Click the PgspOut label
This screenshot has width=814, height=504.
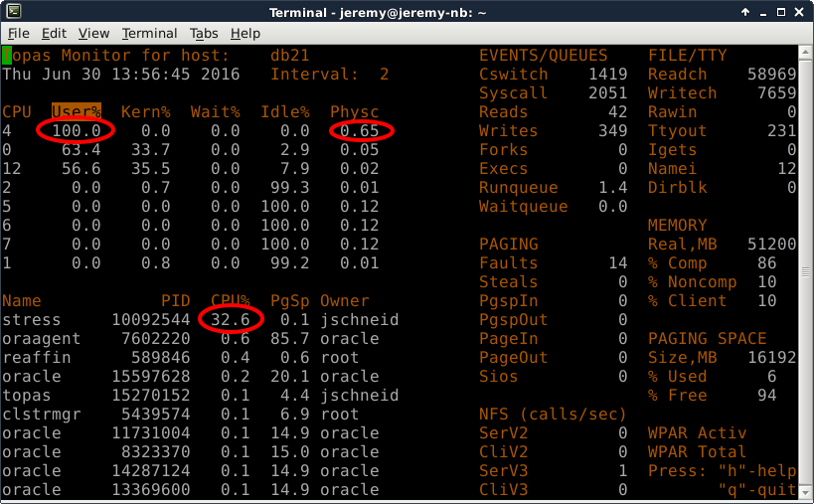[x=514, y=320]
